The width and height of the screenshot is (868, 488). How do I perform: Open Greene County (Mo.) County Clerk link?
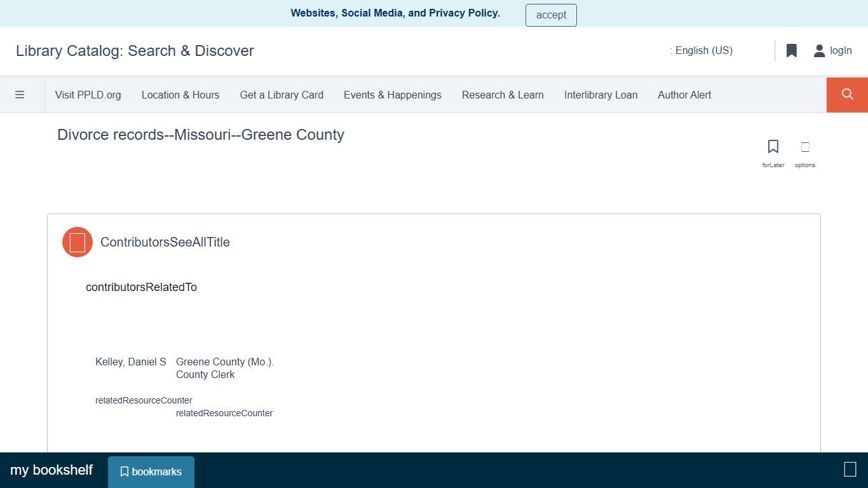(224, 368)
